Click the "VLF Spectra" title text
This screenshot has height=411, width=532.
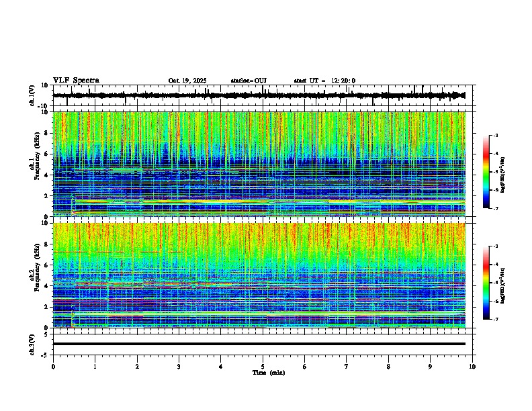(76, 81)
